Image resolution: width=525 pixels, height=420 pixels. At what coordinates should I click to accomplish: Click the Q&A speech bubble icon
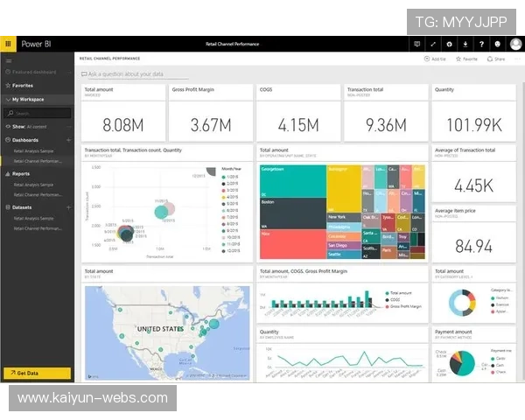(84, 74)
